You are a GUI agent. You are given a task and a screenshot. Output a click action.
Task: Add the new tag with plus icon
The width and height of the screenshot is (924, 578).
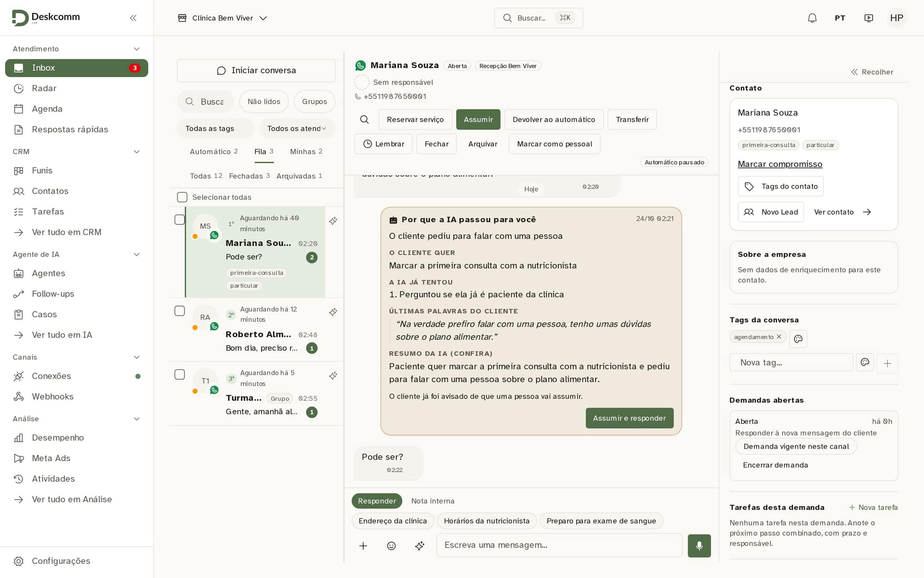[x=887, y=363]
